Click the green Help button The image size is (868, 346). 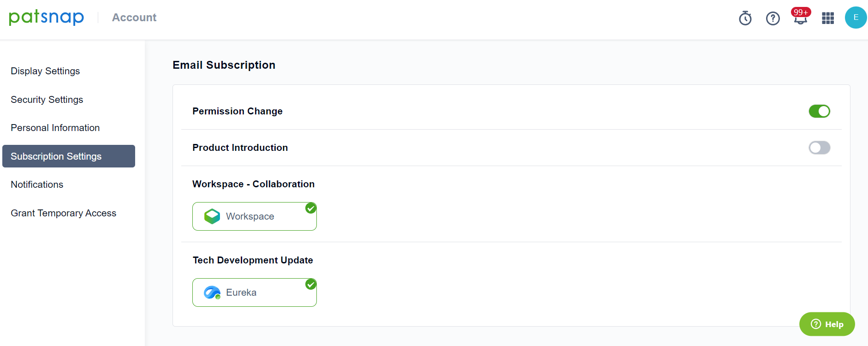[827, 324]
